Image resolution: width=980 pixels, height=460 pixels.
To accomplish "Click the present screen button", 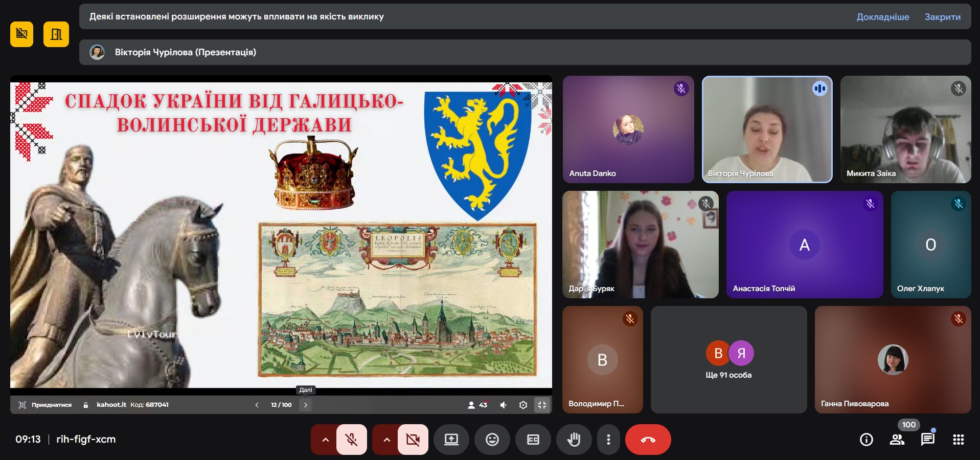I will 451,440.
